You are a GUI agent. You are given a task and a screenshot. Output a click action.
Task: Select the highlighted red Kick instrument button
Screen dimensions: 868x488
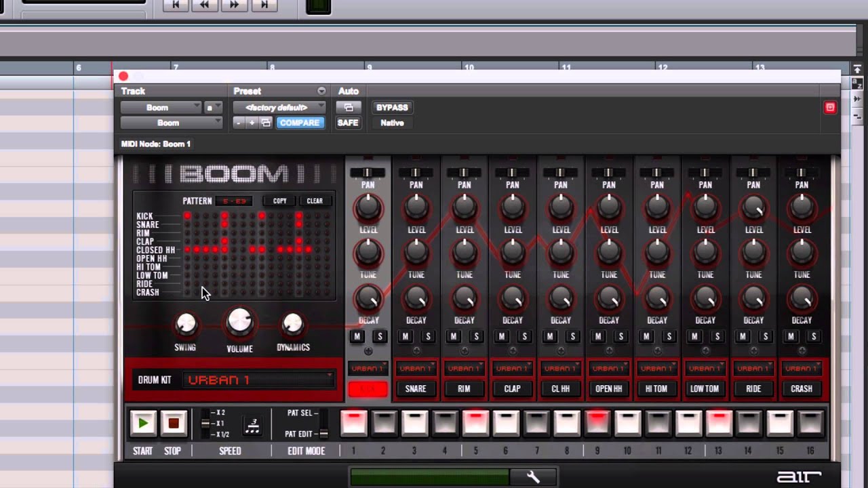point(368,389)
